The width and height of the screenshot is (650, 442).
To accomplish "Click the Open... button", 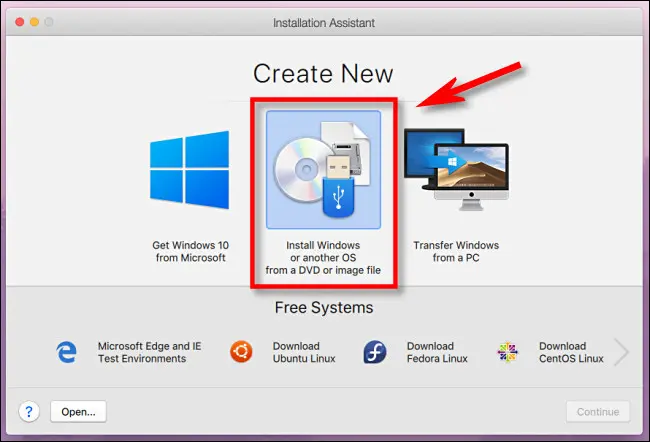I will 78,412.
